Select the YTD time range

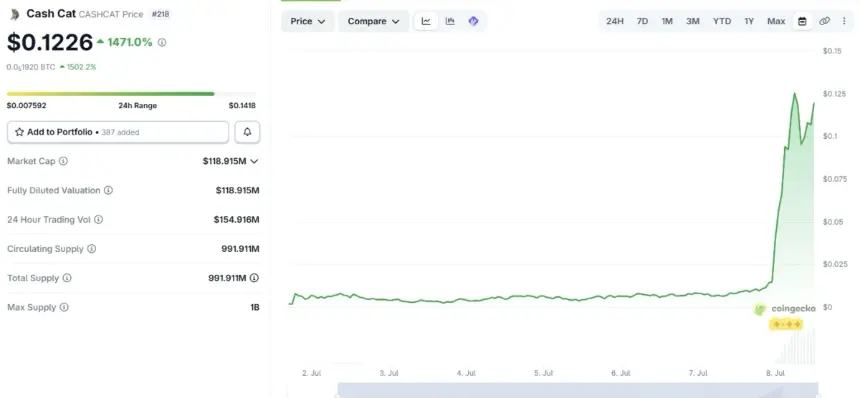[x=722, y=21]
